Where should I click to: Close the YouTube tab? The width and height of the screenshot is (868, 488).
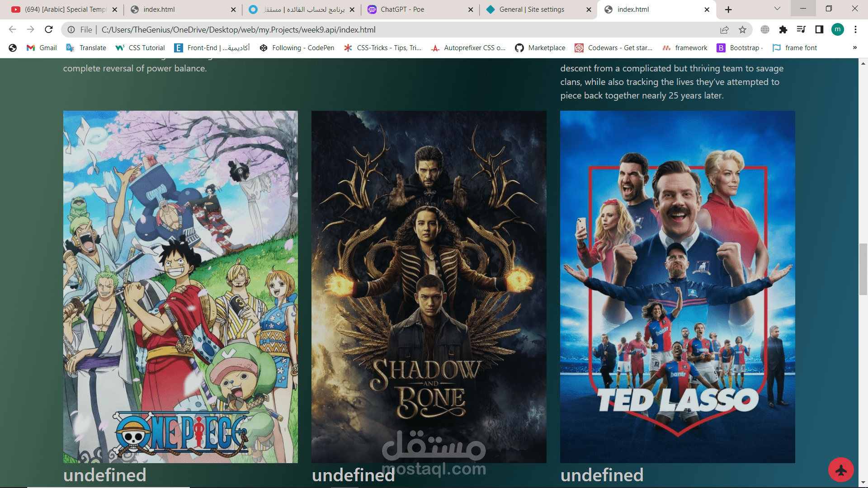point(115,9)
